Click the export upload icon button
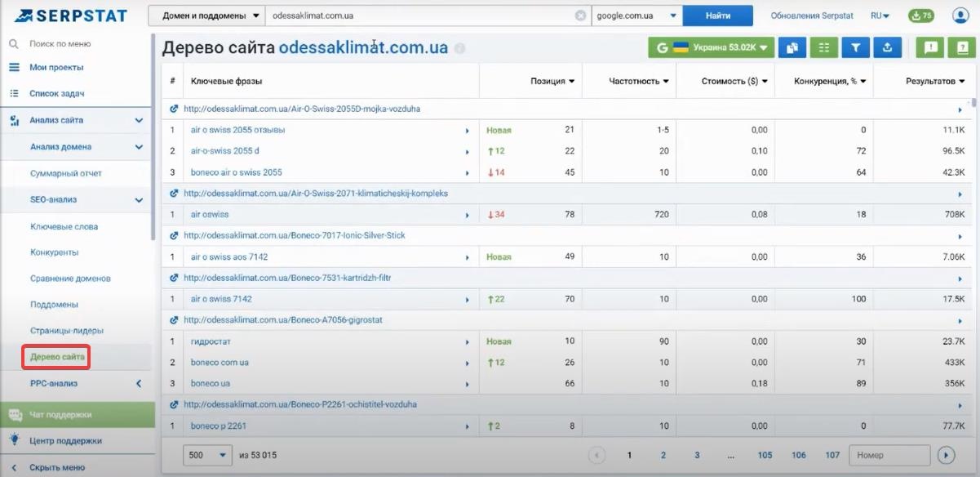 coord(888,48)
